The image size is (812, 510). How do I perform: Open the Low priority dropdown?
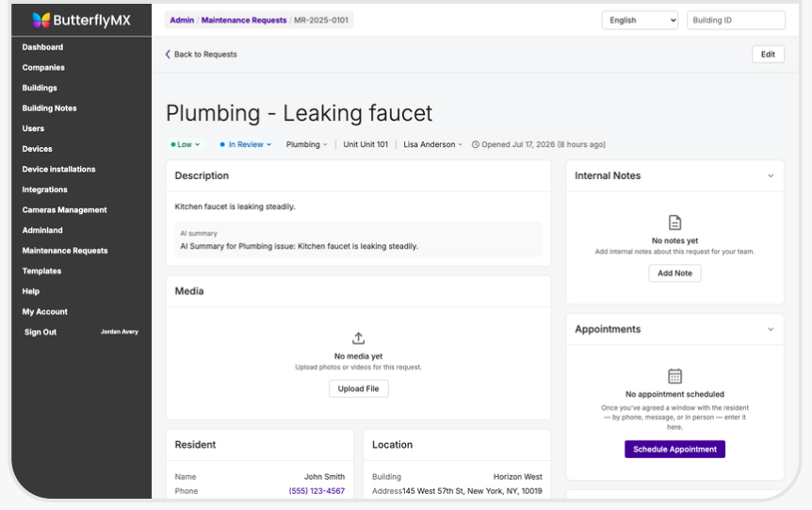(186, 144)
